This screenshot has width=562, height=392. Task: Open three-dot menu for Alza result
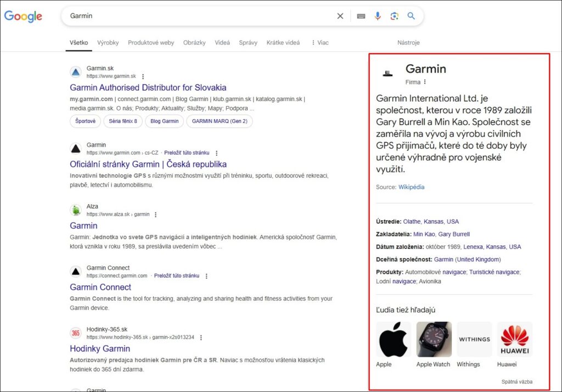pyautogui.click(x=155, y=215)
